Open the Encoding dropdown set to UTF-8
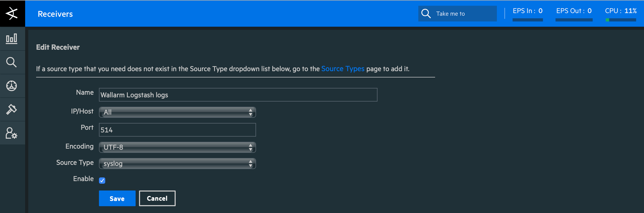The image size is (644, 213). 177,147
